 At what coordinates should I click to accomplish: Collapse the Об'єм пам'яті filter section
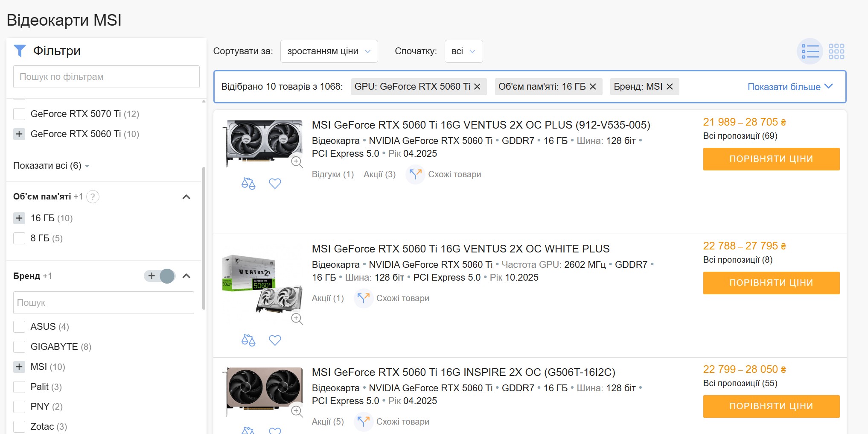click(186, 197)
